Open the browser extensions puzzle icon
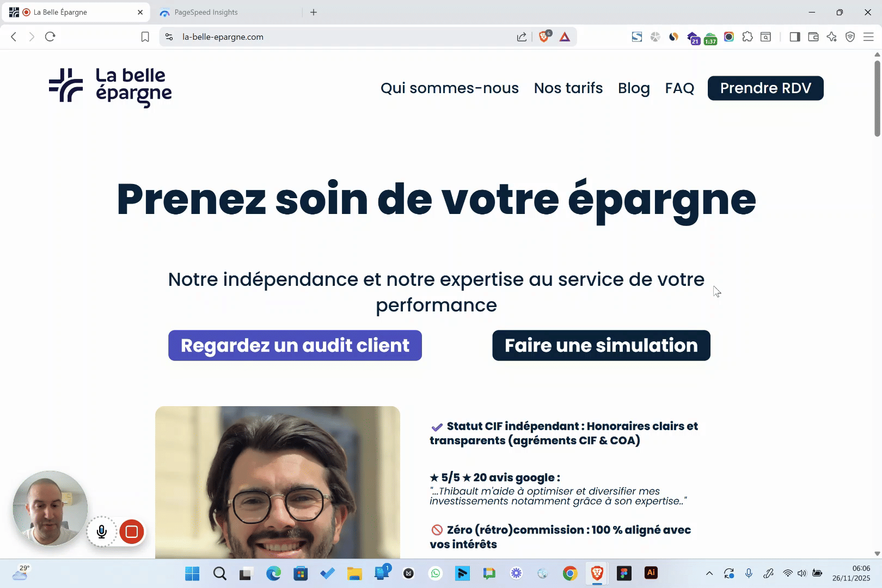882x588 pixels. [748, 37]
